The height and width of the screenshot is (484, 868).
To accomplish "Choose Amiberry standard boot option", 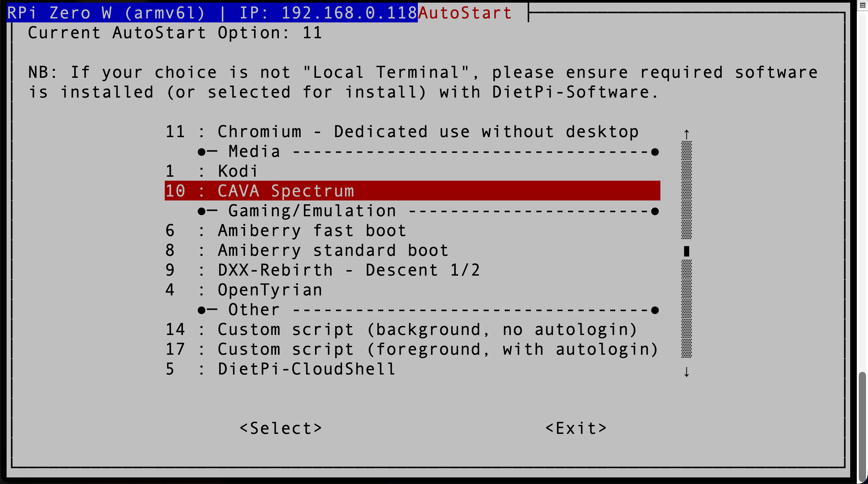I will 412,250.
